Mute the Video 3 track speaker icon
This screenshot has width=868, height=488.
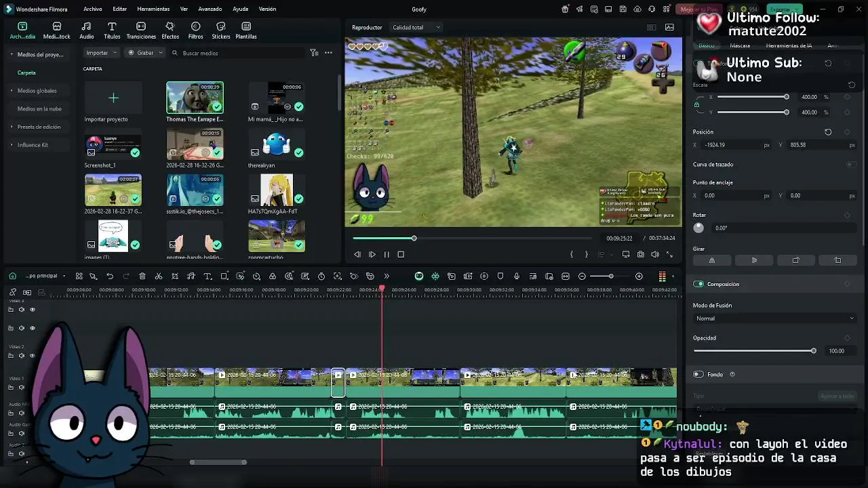pos(22,310)
